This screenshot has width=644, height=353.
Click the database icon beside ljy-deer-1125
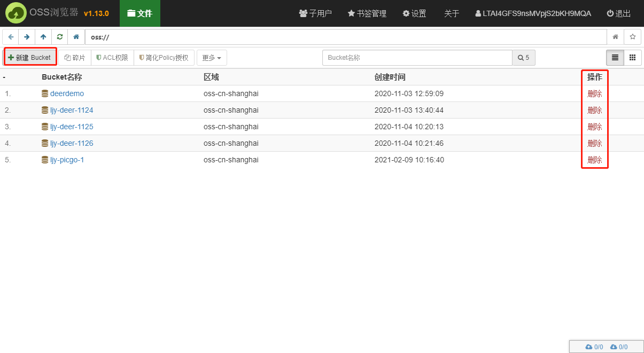point(45,127)
